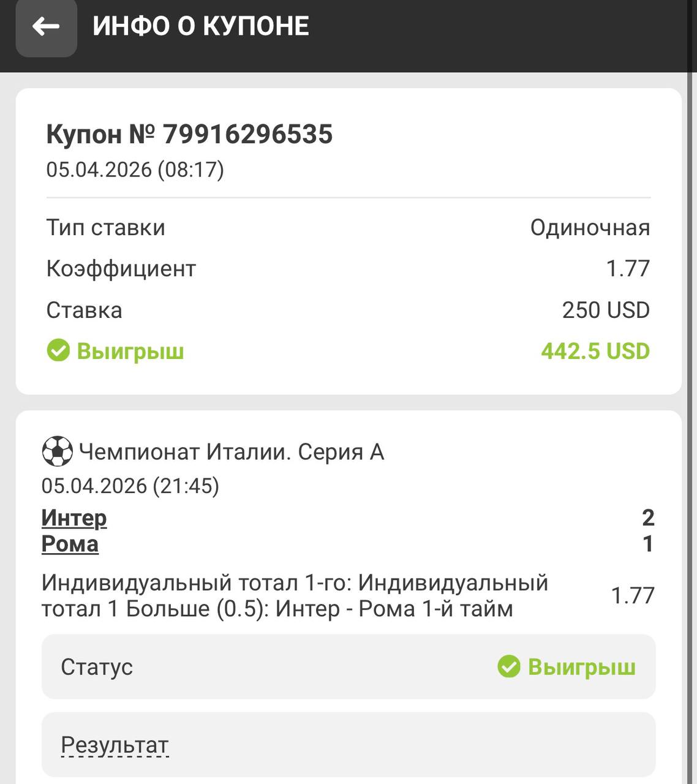Expand the Результат section
Screen dimensions: 697x784
click(x=115, y=745)
